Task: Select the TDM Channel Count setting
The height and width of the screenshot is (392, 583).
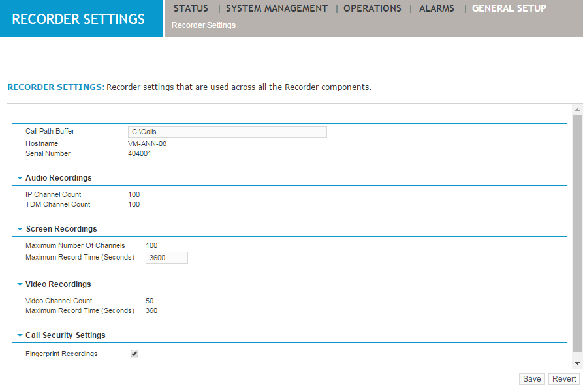Action: click(x=57, y=204)
